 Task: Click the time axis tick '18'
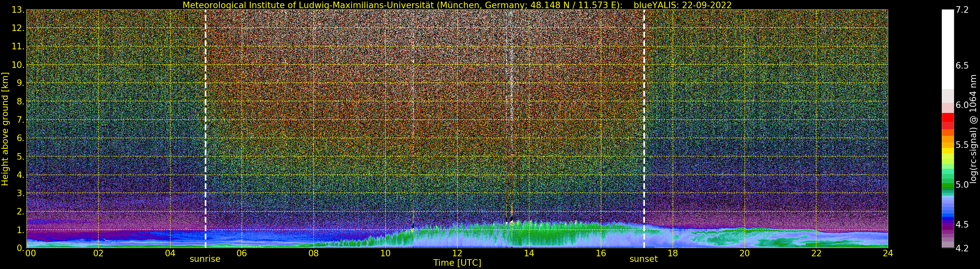point(673,253)
